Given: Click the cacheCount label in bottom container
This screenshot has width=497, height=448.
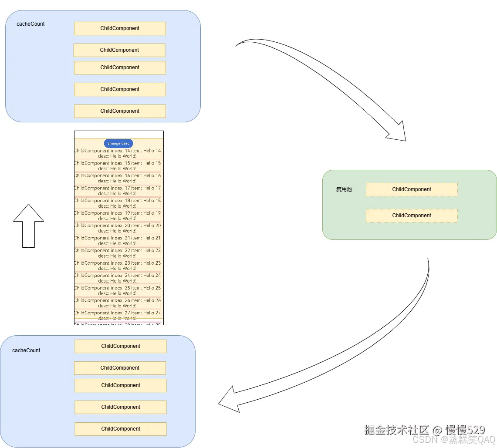Looking at the screenshot, I should pos(26,350).
